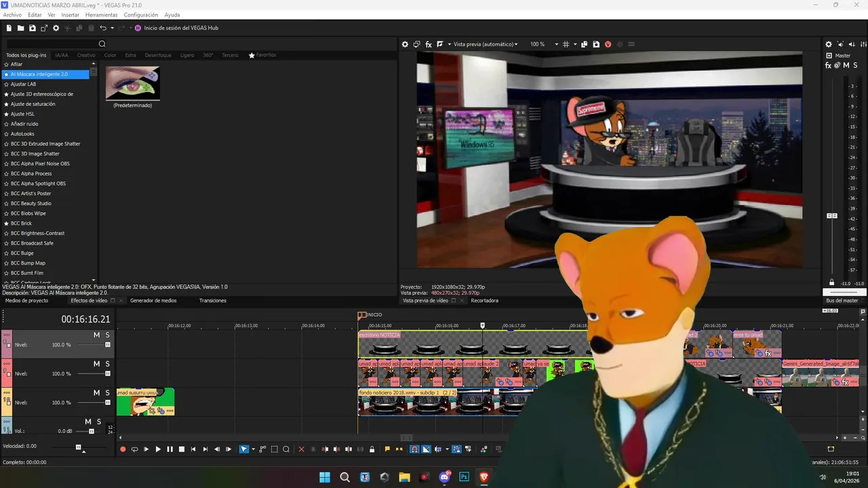
Task: Solo the Master bus
Action: [855, 66]
